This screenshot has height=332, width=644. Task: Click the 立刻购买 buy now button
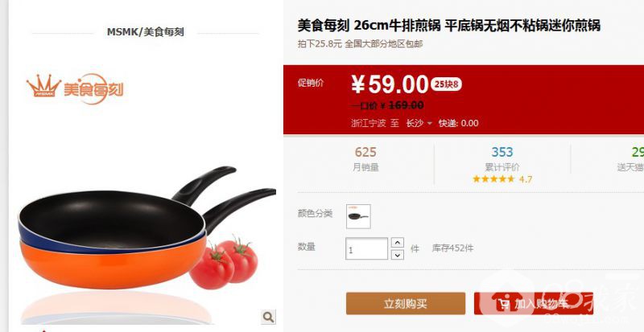[x=406, y=304]
